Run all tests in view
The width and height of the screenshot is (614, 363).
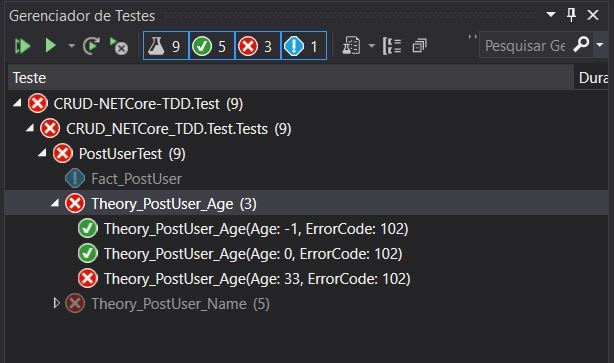(x=22, y=46)
